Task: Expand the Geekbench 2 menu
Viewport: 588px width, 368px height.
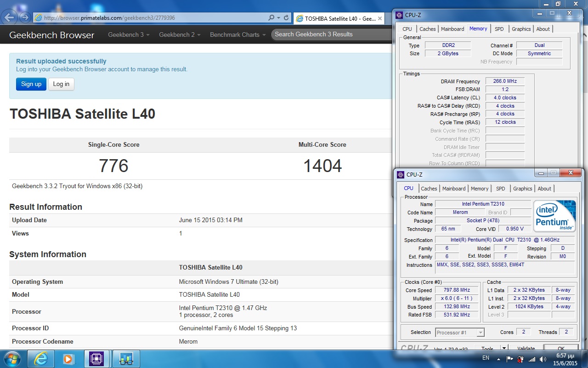Action: coord(180,34)
